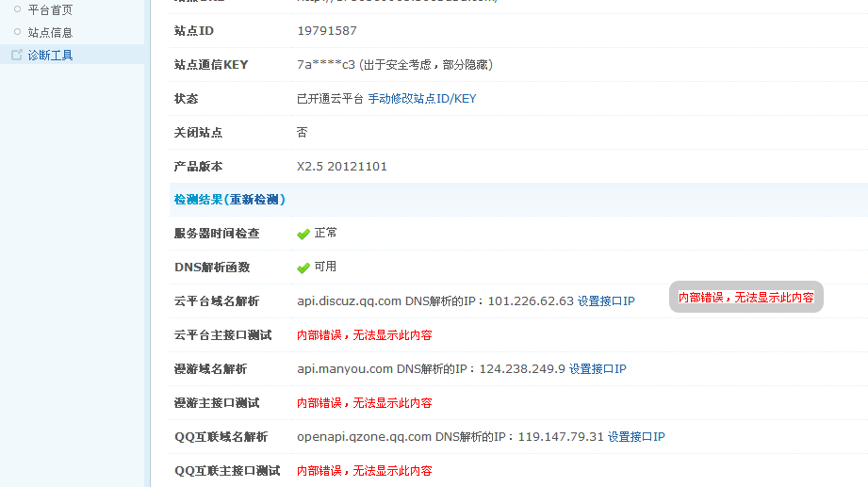
Task: Click the 服务器时间检查 label
Action: (x=217, y=234)
